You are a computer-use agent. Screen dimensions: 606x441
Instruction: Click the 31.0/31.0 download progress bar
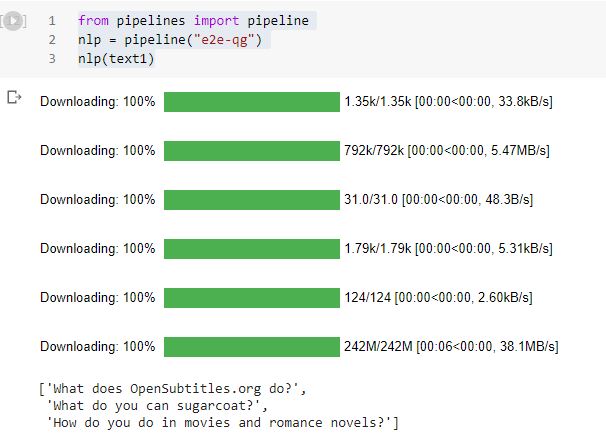[251, 200]
